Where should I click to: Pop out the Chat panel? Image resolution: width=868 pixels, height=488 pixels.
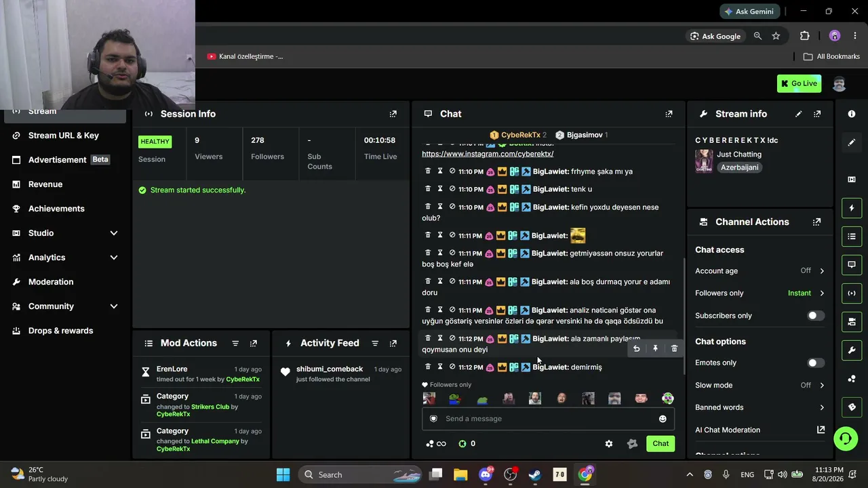[669, 114]
